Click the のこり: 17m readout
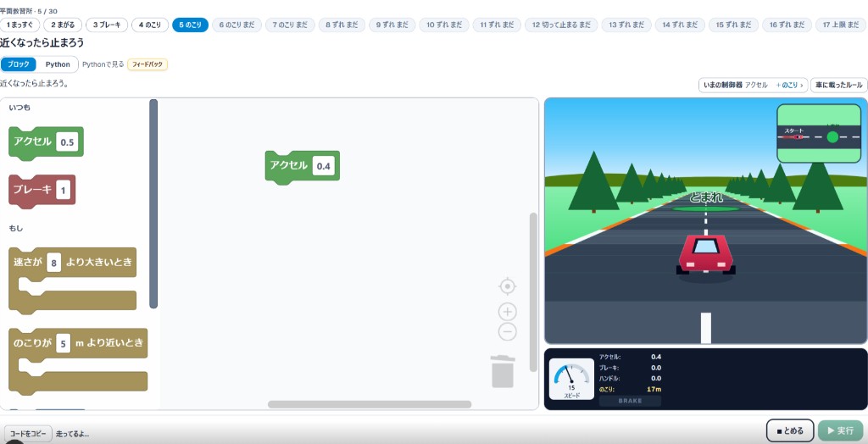The image size is (868, 444). pyautogui.click(x=630, y=389)
